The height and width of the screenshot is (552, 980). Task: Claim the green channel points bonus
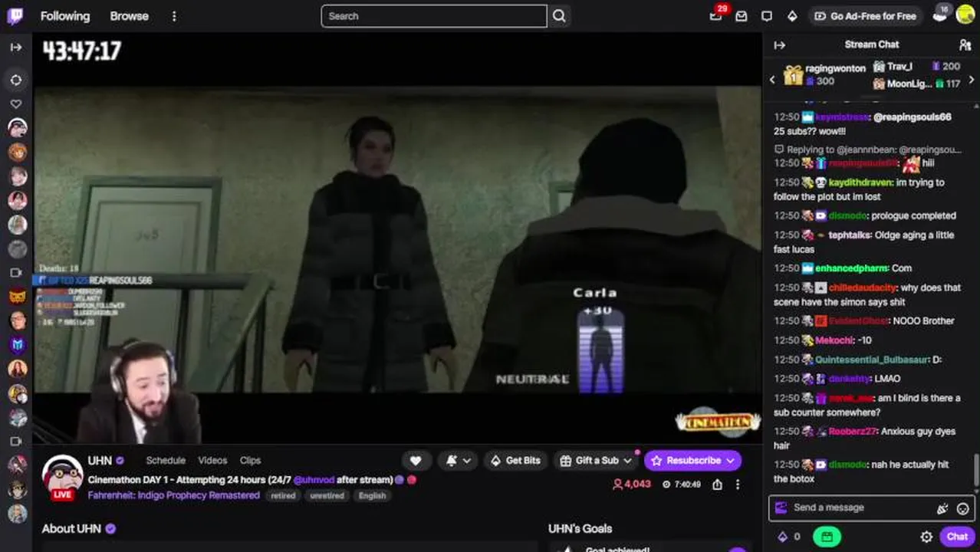827,537
